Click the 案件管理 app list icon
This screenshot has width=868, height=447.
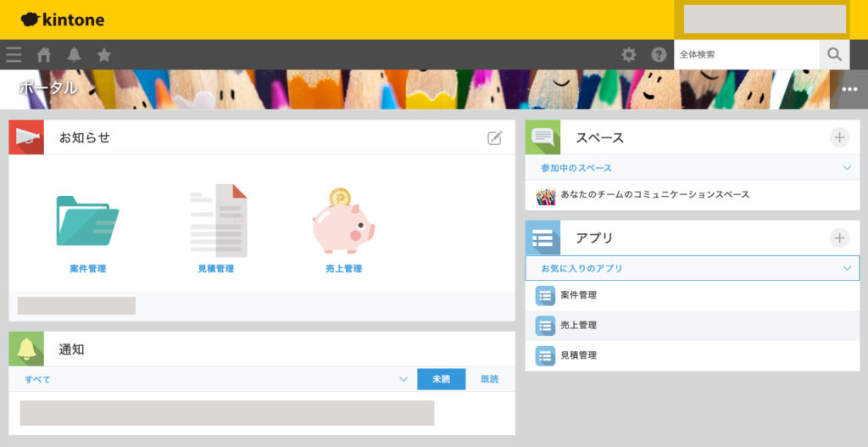(x=545, y=296)
